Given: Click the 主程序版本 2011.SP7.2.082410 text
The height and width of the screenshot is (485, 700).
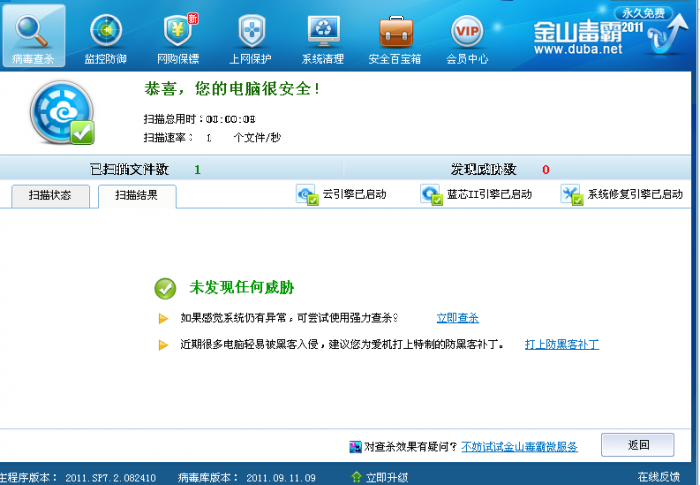Looking at the screenshot, I should tap(77, 477).
